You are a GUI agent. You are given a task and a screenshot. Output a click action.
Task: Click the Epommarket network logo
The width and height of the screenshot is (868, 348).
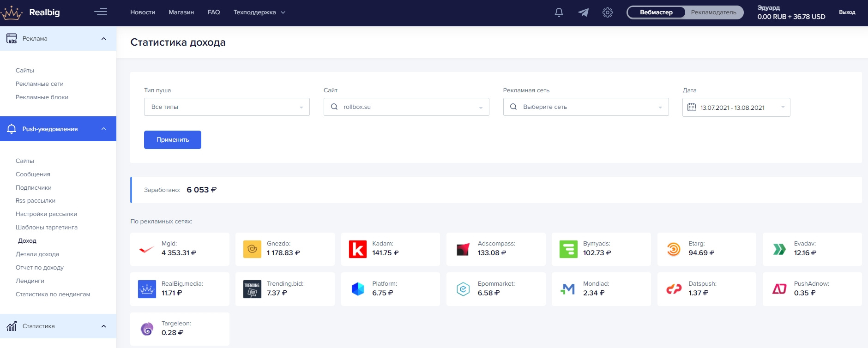coord(463,289)
